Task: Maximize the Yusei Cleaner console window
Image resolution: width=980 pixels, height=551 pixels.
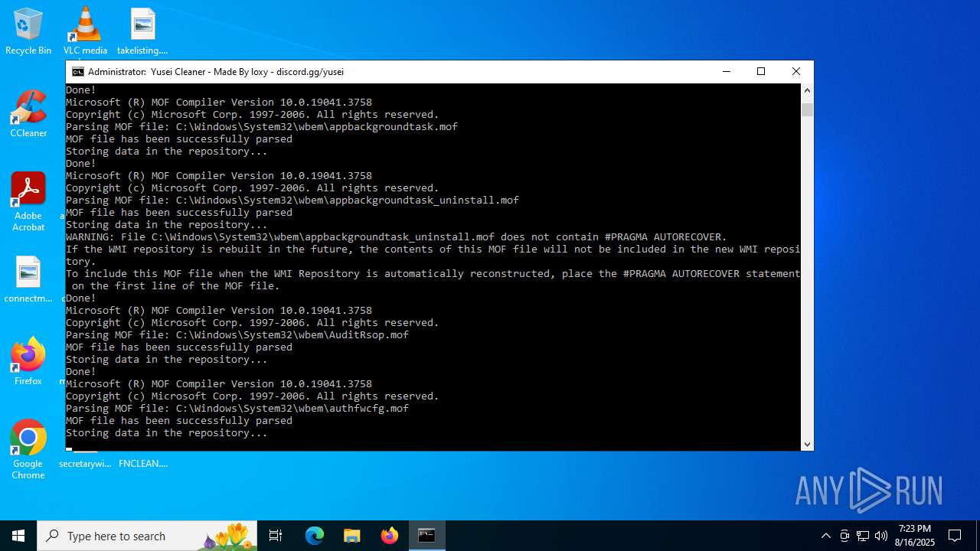Action: pyautogui.click(x=761, y=71)
